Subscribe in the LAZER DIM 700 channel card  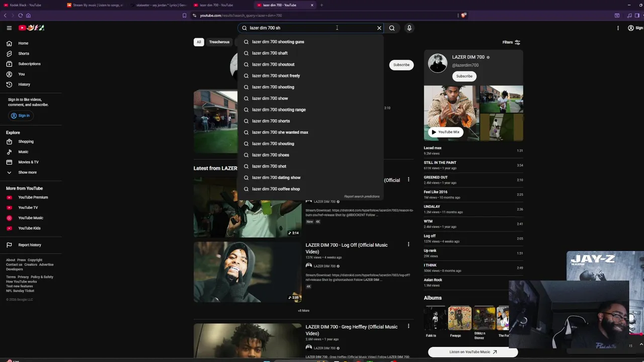[464, 76]
